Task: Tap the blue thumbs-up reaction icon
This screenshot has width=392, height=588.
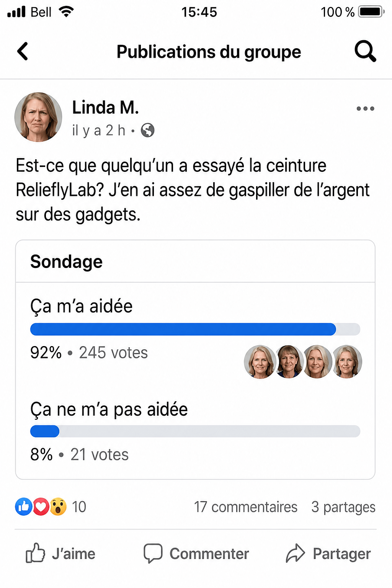Action: click(x=24, y=507)
